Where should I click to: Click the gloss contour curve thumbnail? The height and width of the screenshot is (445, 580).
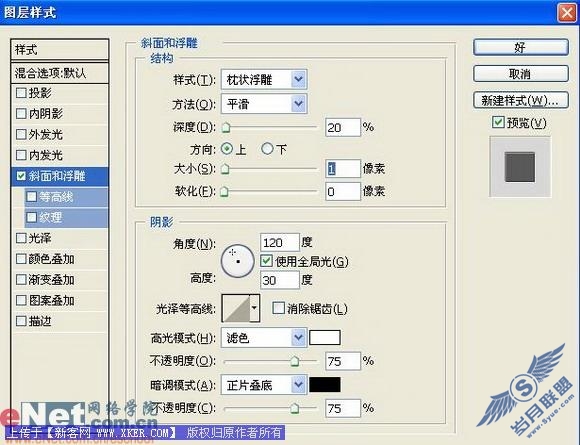coord(236,308)
